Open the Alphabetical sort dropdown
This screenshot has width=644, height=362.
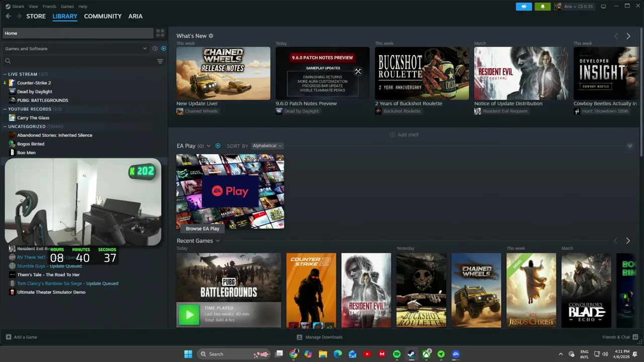[x=267, y=146]
